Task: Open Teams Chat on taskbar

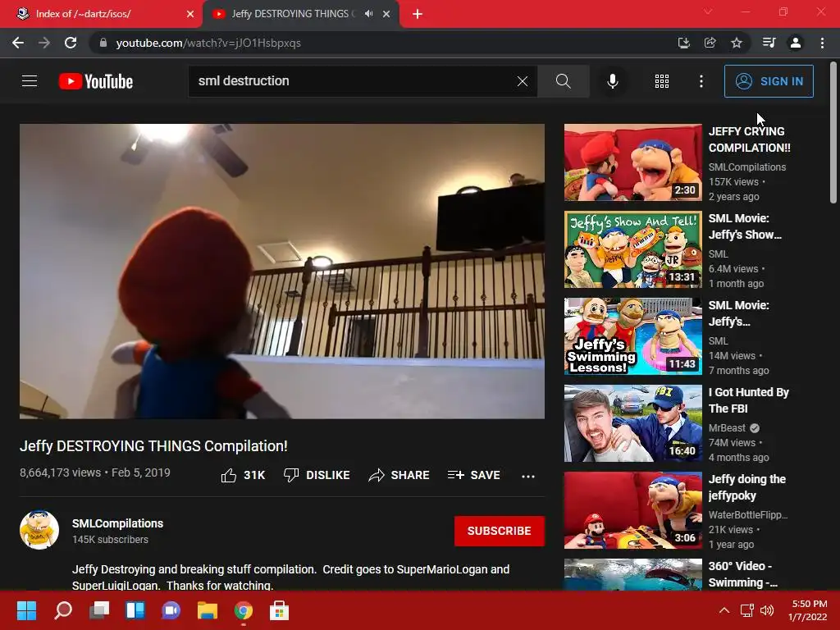Action: [x=171, y=610]
